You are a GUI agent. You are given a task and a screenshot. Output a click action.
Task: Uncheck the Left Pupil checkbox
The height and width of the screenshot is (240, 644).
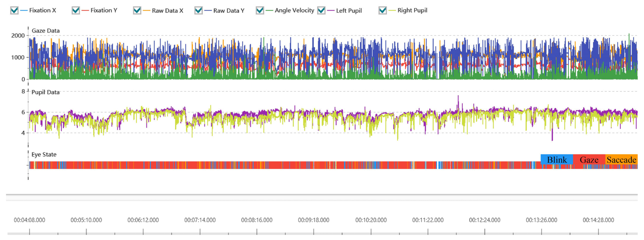(x=321, y=11)
